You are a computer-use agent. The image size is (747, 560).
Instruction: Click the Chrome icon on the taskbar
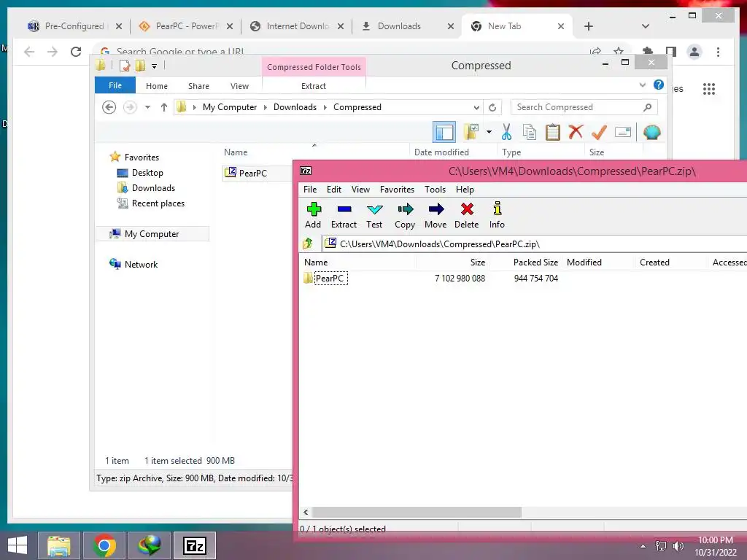(104, 545)
